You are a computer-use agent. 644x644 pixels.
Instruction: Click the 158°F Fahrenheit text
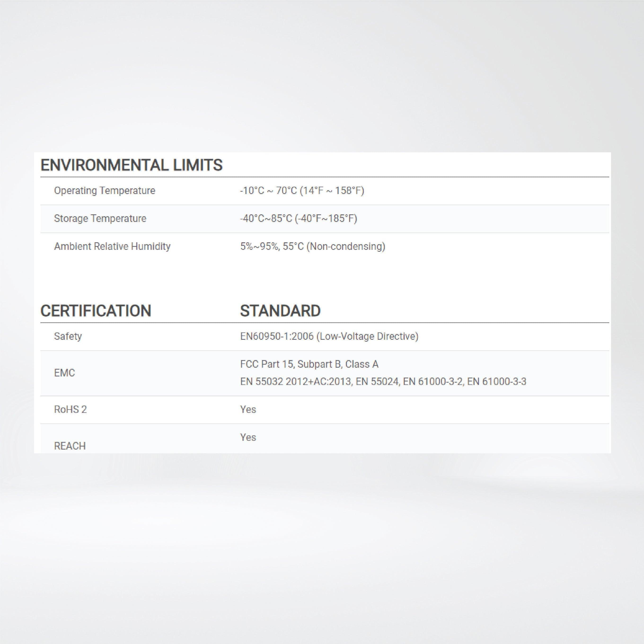click(x=348, y=191)
